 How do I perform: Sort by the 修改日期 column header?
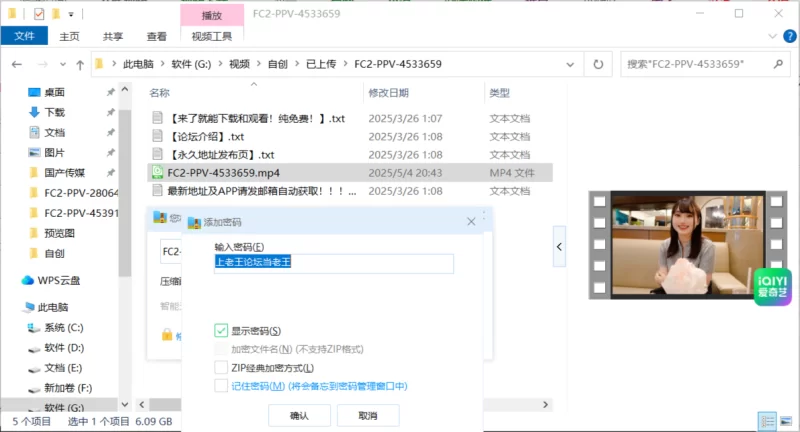(x=388, y=93)
